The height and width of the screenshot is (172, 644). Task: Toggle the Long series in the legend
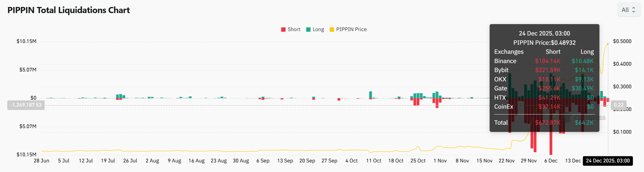tap(315, 29)
